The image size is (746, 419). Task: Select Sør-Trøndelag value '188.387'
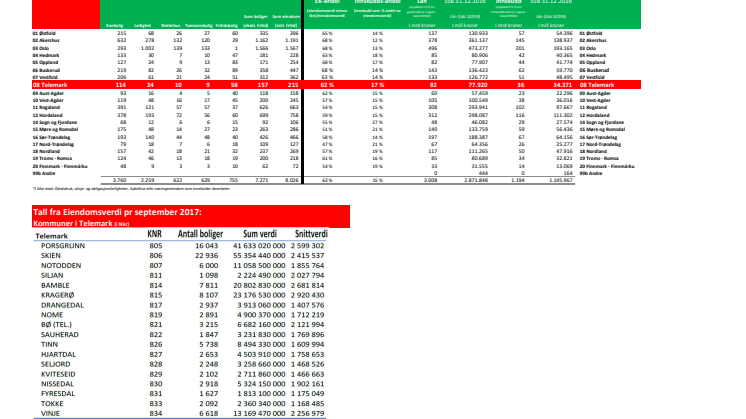(478, 137)
